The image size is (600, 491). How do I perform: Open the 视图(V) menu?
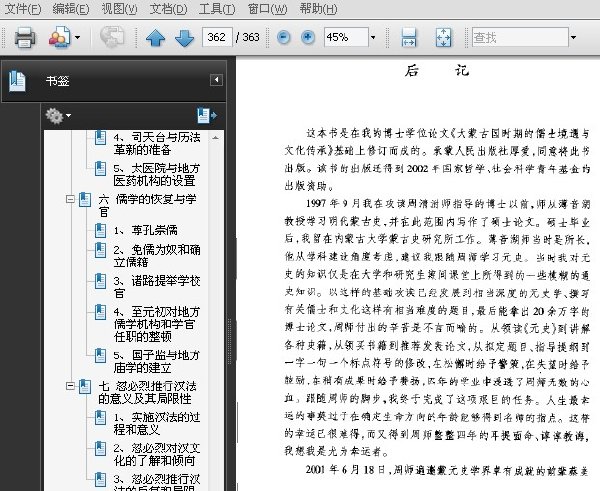[x=119, y=8]
